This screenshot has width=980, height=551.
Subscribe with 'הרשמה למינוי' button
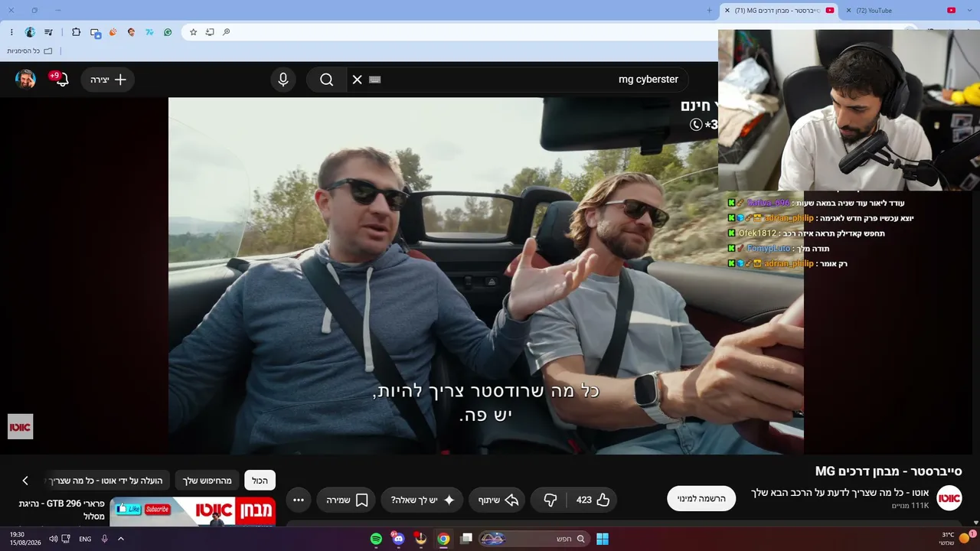coord(701,498)
